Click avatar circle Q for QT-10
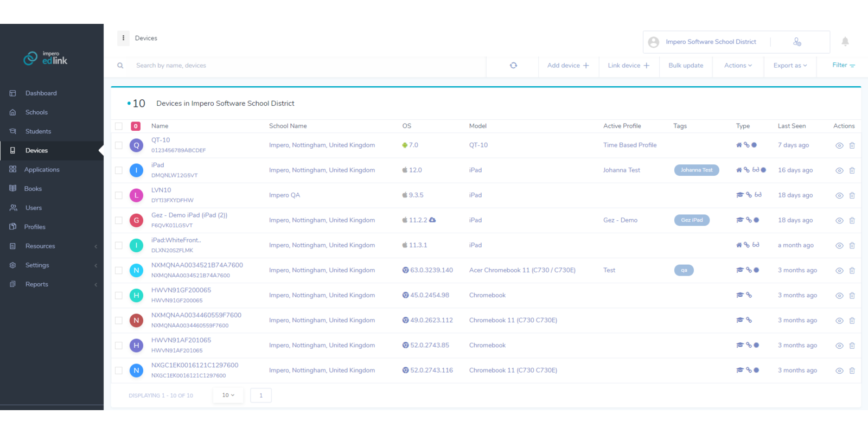This screenshot has width=868, height=434. click(x=136, y=145)
